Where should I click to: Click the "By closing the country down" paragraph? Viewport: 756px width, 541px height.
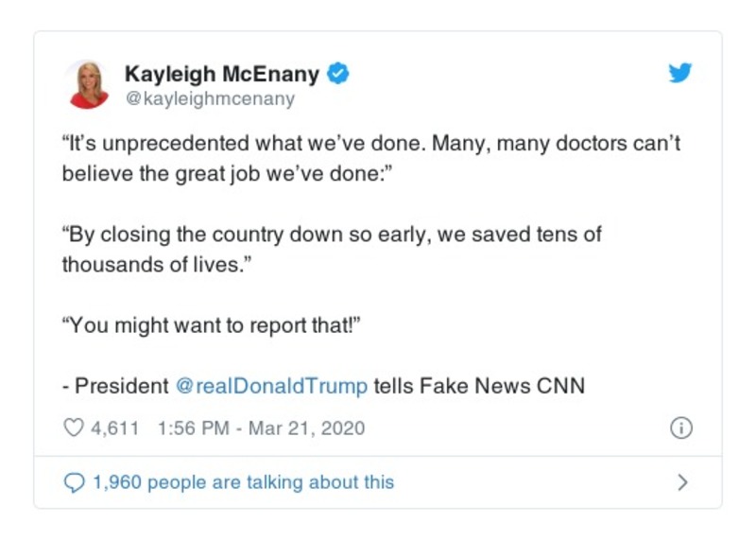click(x=332, y=235)
